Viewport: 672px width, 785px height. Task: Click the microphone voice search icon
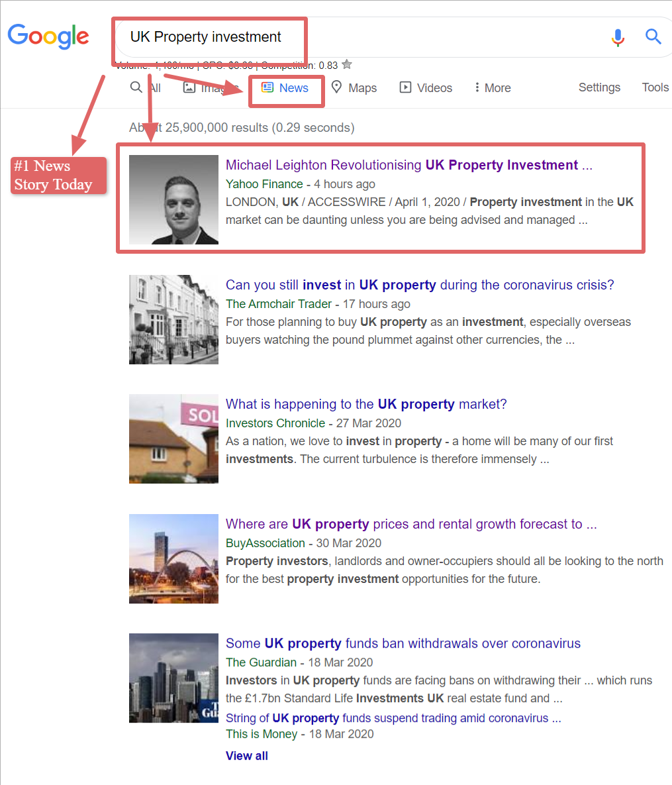(617, 37)
